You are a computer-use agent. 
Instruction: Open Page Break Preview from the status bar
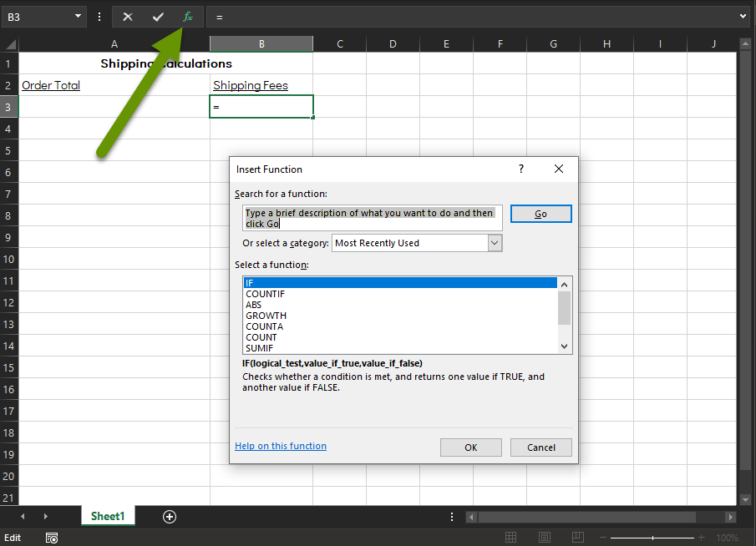[x=577, y=537]
